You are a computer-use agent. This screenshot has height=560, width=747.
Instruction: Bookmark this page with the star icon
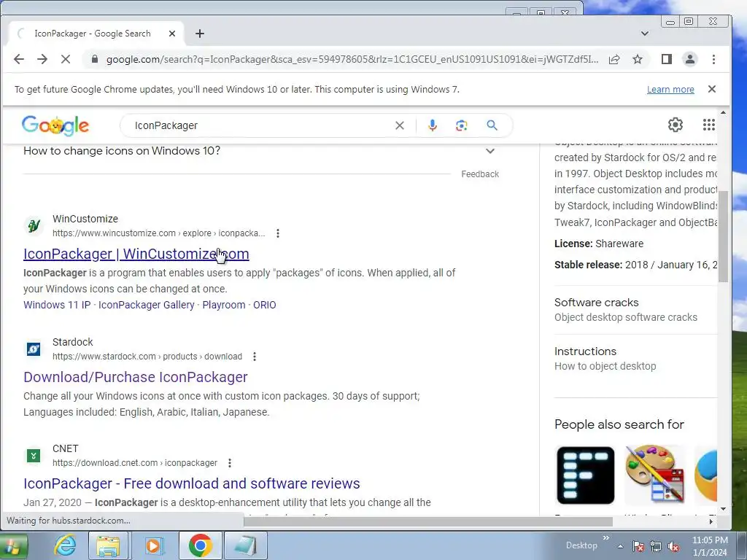pyautogui.click(x=638, y=59)
